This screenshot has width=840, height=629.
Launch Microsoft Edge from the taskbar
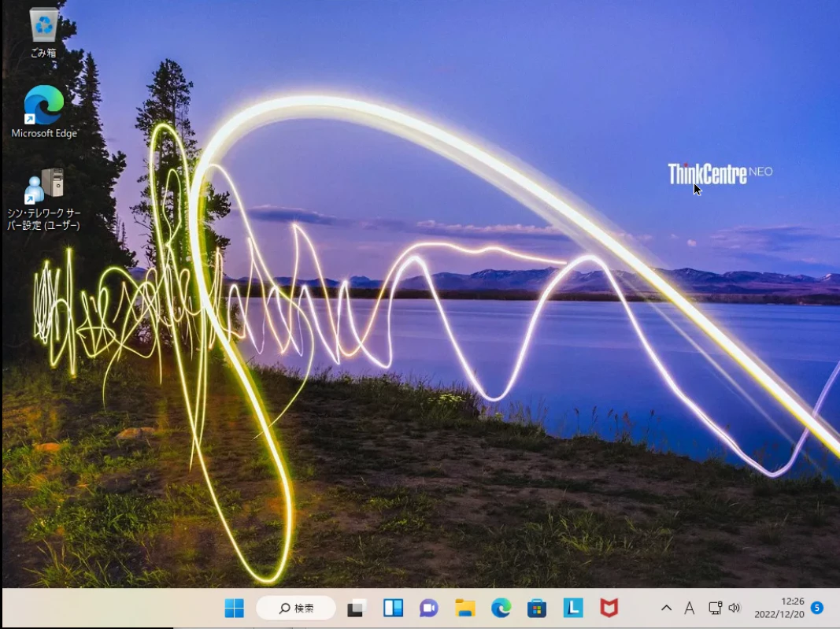click(x=501, y=608)
